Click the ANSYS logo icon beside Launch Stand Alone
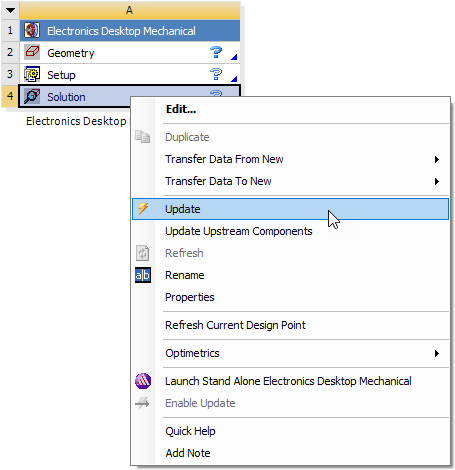Screen dimensions: 455x470 tap(143, 381)
